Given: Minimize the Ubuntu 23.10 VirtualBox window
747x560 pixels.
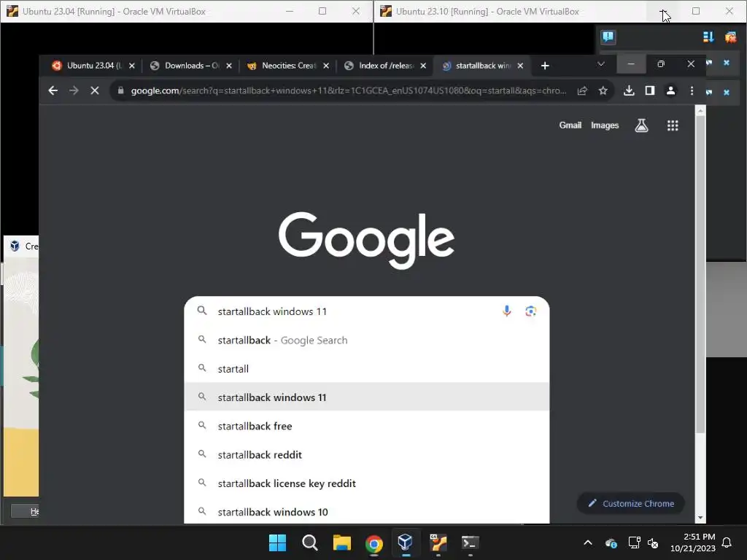Looking at the screenshot, I should [x=662, y=11].
